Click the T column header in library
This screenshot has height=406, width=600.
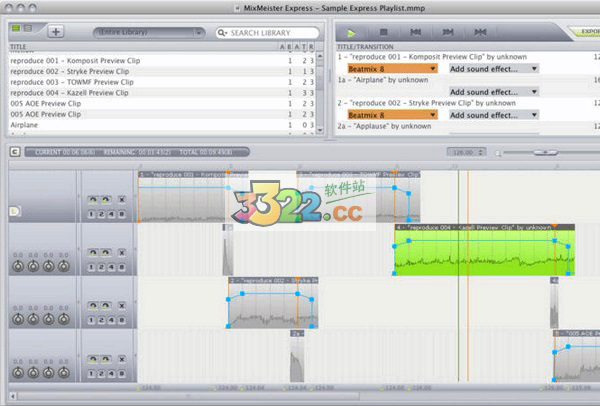click(x=304, y=47)
